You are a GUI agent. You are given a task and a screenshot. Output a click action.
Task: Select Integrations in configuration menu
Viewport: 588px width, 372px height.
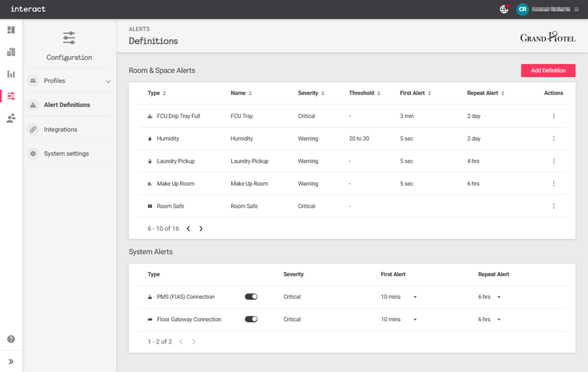[x=60, y=129]
